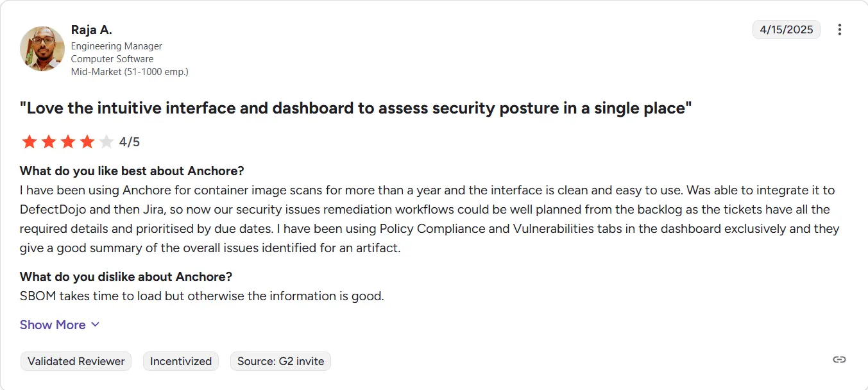Viewport: 868px width, 390px height.
Task: Click the Validated Reviewer badge
Action: [76, 361]
